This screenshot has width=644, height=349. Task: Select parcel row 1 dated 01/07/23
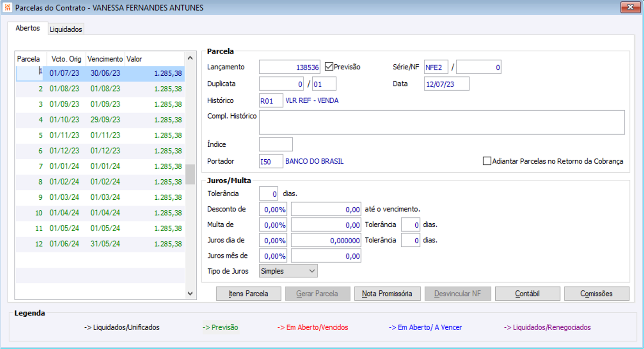(100, 73)
